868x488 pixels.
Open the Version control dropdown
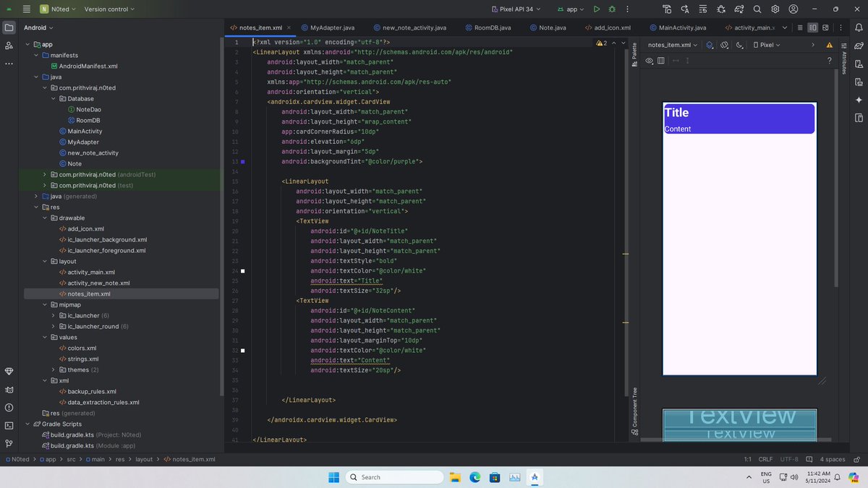pyautogui.click(x=109, y=9)
